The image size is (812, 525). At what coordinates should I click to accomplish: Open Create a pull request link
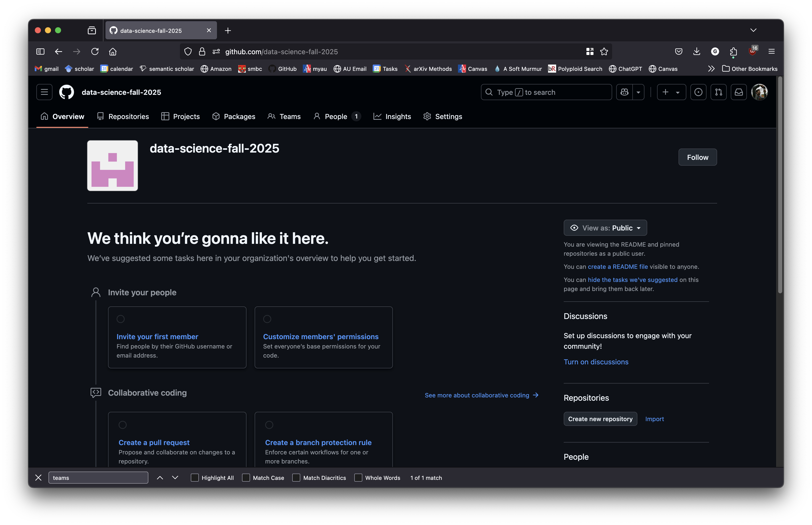point(154,443)
